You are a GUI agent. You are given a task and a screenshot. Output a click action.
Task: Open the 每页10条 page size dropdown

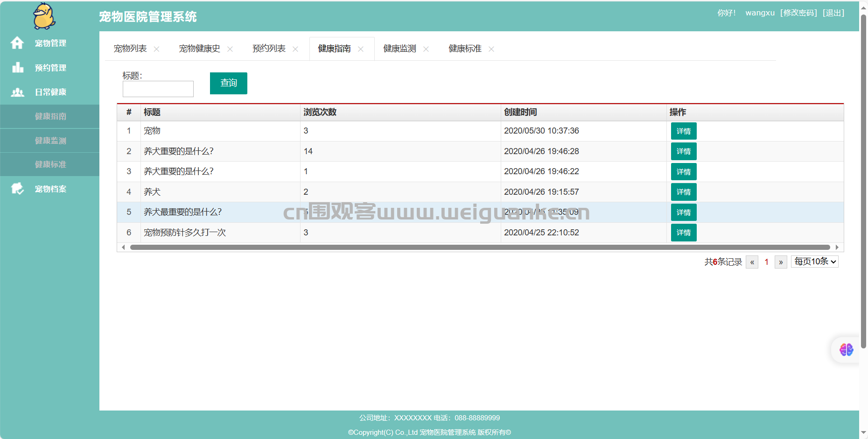(x=815, y=262)
